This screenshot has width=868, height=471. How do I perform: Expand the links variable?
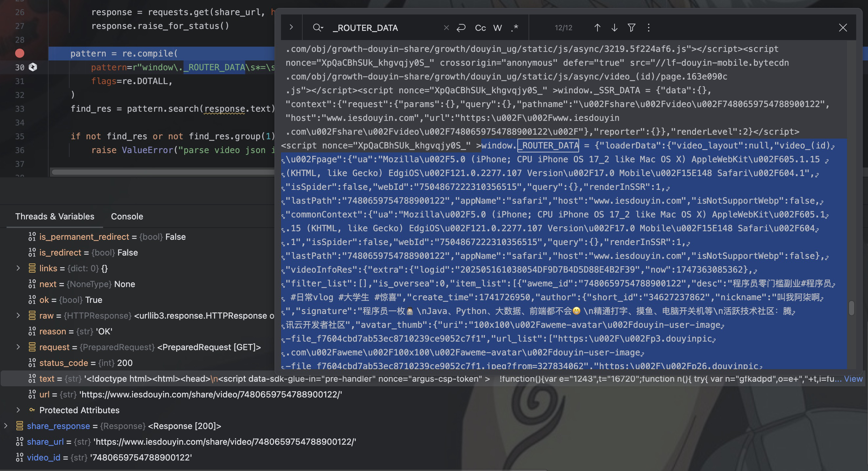pos(18,268)
